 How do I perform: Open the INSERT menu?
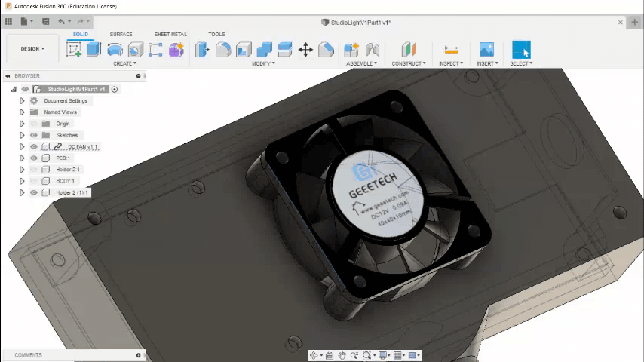(x=487, y=63)
